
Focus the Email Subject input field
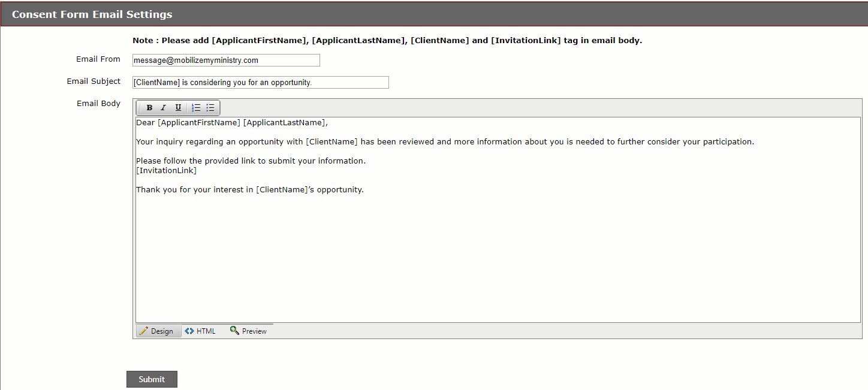(x=261, y=82)
